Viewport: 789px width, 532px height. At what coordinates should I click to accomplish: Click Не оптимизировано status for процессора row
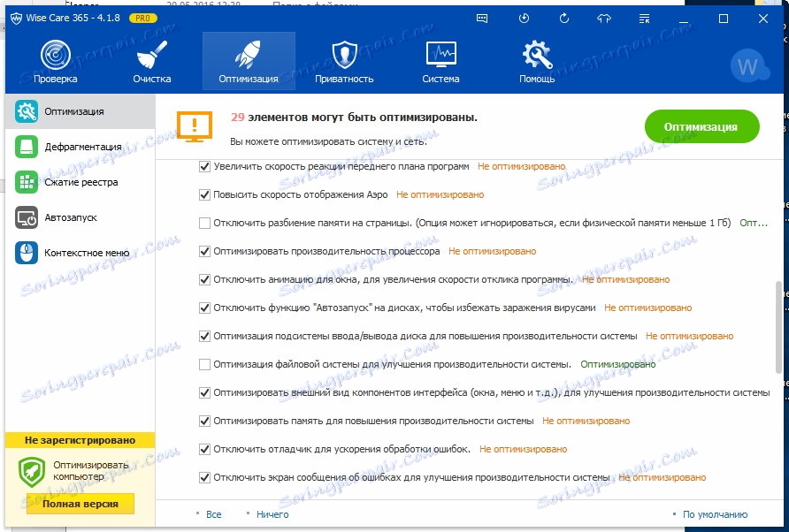pyautogui.click(x=492, y=251)
